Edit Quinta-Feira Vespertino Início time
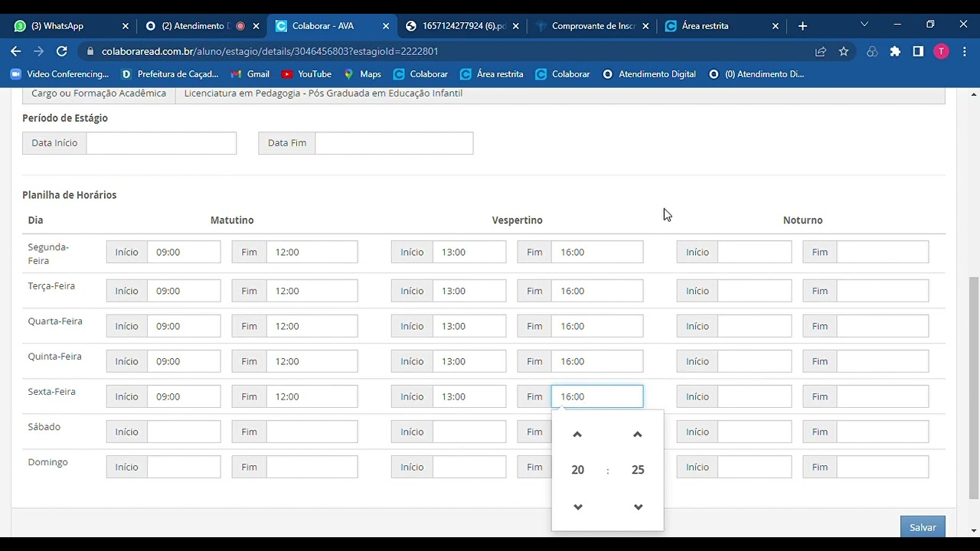Image resolution: width=980 pixels, height=551 pixels. point(469,361)
